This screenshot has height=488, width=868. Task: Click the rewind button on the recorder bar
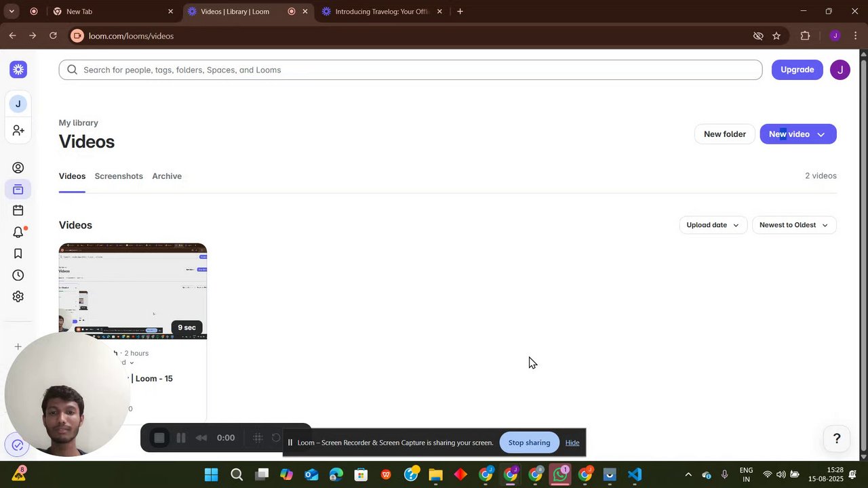coord(201,438)
